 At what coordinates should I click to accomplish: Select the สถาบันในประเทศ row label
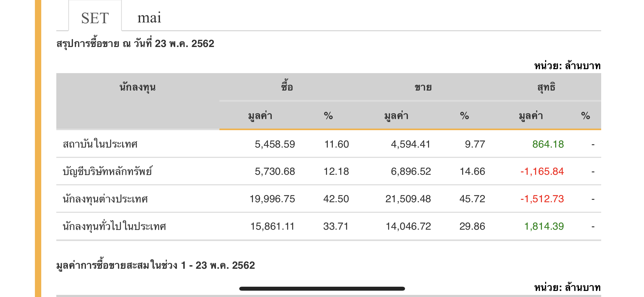(100, 144)
